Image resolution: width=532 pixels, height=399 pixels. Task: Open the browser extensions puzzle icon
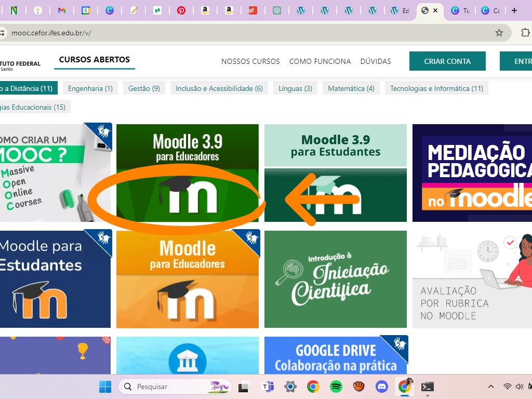click(x=525, y=33)
